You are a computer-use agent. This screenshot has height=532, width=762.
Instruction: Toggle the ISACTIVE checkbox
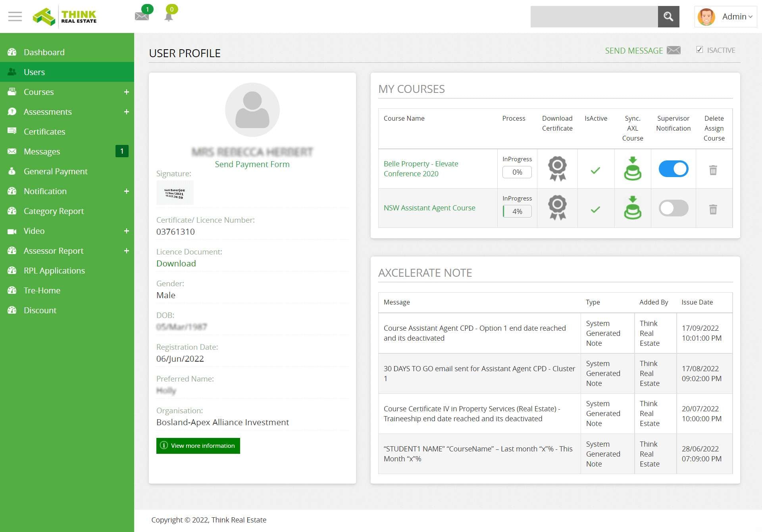tap(700, 50)
